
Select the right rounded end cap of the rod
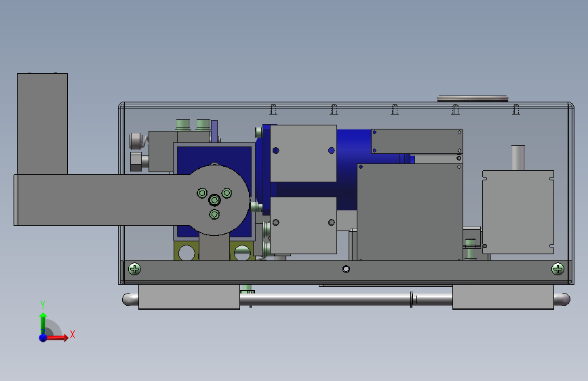point(562,299)
